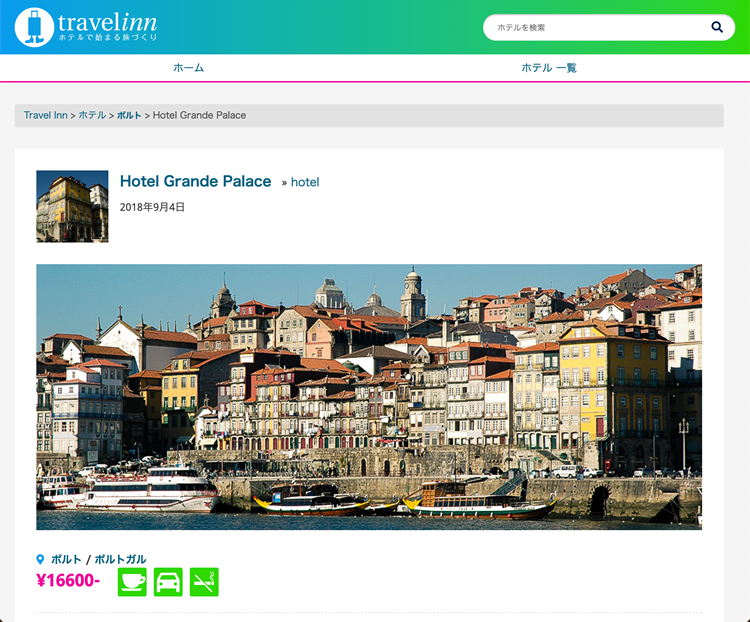
Task: Open the ホーム navigation tab
Action: click(x=188, y=68)
